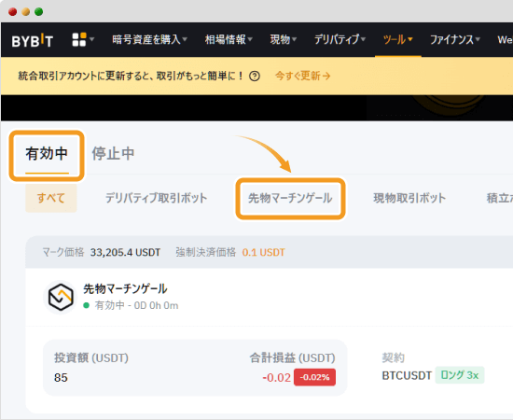Click the macOS yellow minimize button
Image resolution: width=513 pixels, height=420 pixels.
pos(26,12)
